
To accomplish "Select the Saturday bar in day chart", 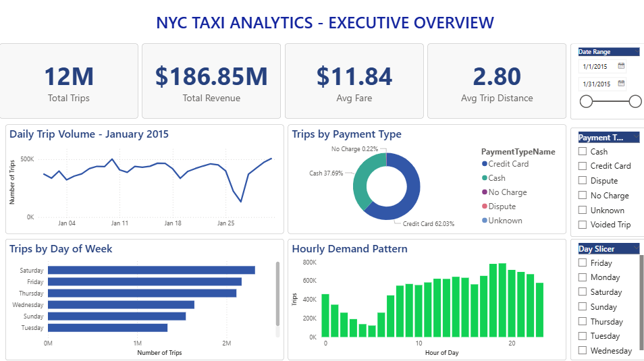I will [x=152, y=270].
